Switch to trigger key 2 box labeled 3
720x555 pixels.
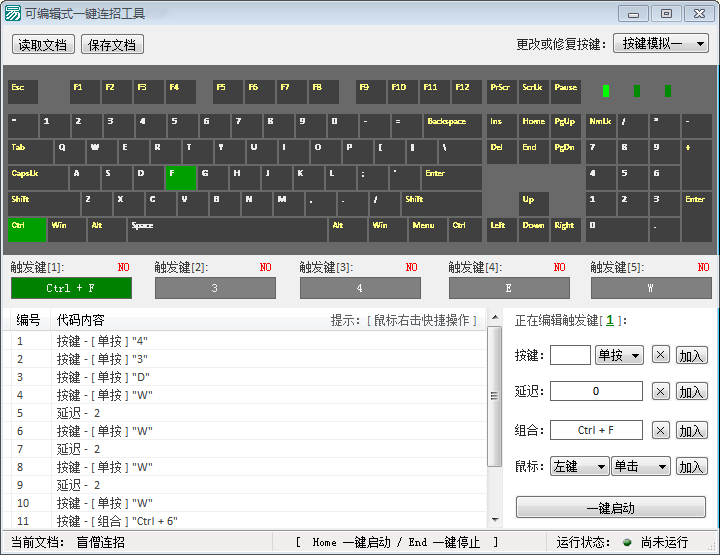(x=215, y=288)
